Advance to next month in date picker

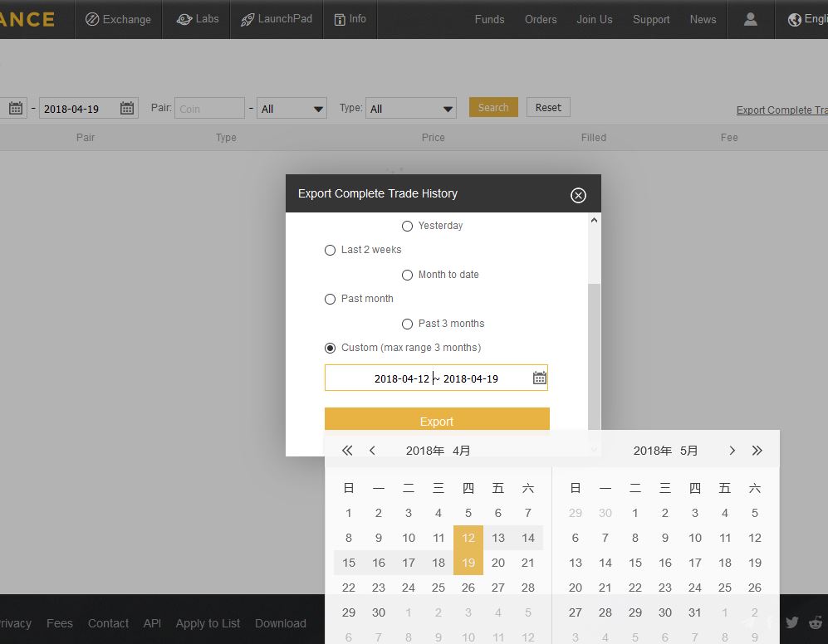click(732, 451)
